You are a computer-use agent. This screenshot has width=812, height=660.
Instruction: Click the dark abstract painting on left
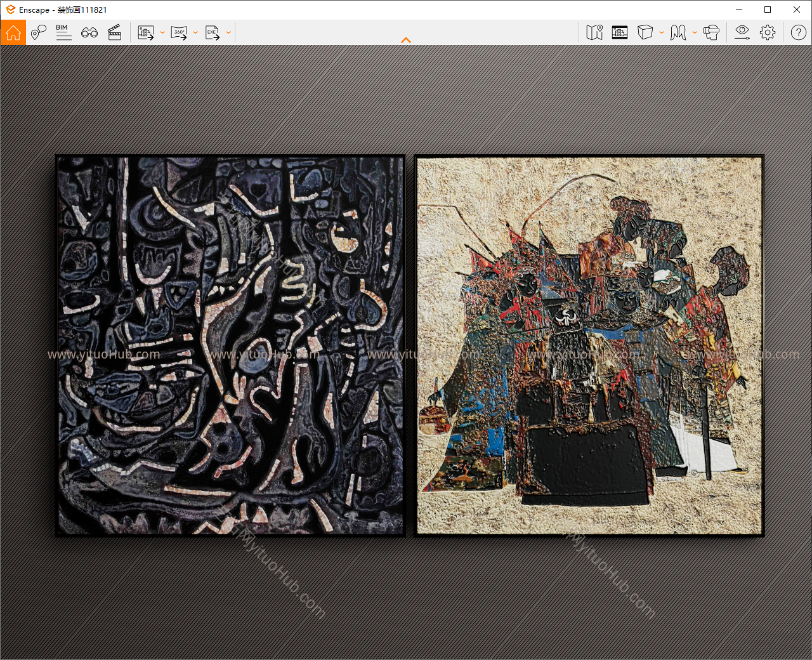[x=230, y=346]
